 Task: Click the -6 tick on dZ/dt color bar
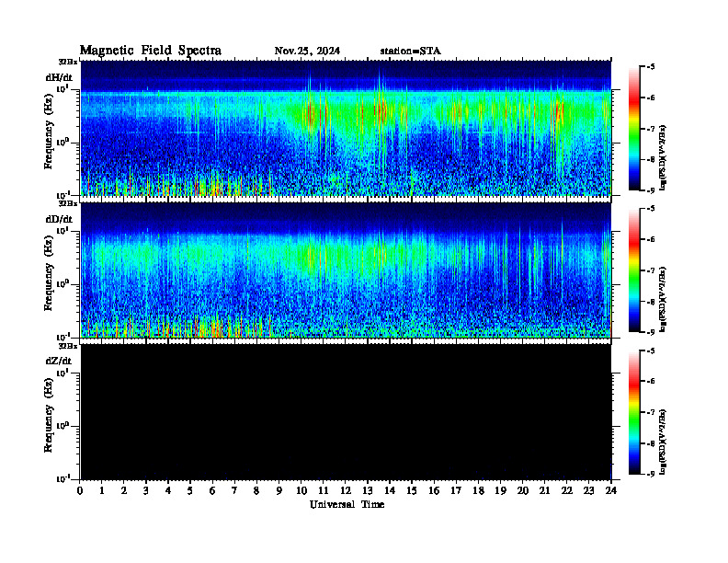pos(650,382)
